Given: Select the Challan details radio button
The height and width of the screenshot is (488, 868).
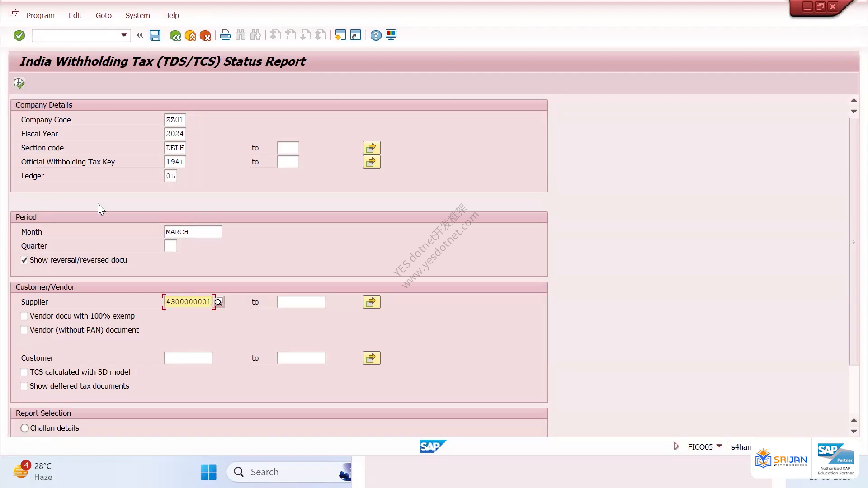Looking at the screenshot, I should [x=24, y=428].
